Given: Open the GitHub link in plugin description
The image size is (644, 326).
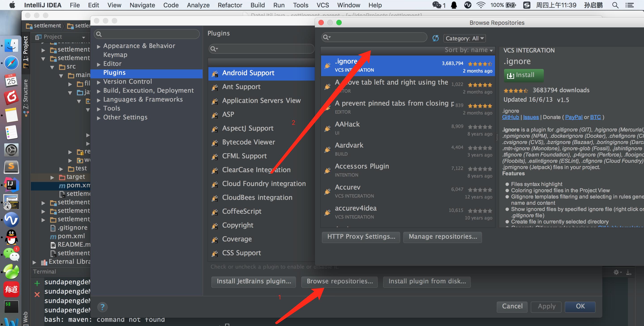Looking at the screenshot, I should (511, 117).
